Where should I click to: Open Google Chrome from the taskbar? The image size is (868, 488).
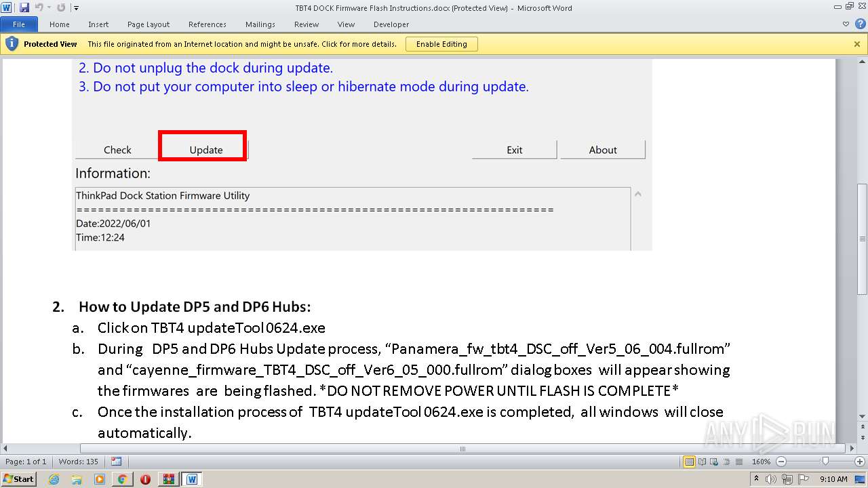click(122, 479)
